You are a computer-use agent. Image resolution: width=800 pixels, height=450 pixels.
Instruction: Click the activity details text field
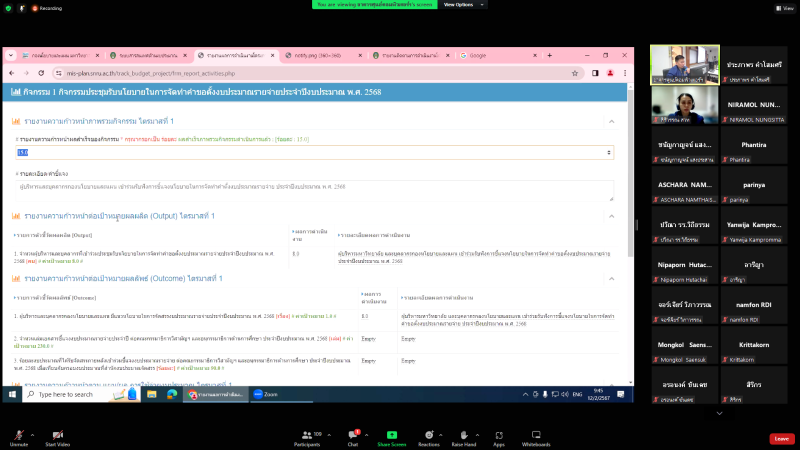[315, 187]
